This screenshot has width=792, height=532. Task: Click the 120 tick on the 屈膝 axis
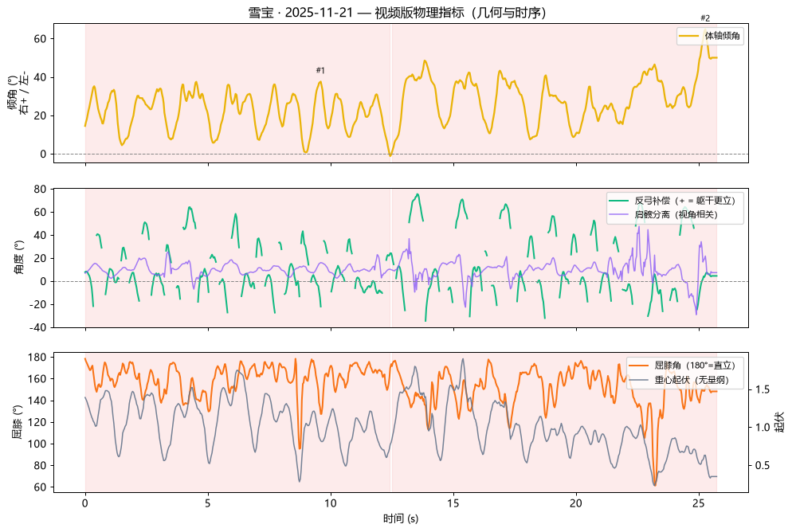(37, 422)
